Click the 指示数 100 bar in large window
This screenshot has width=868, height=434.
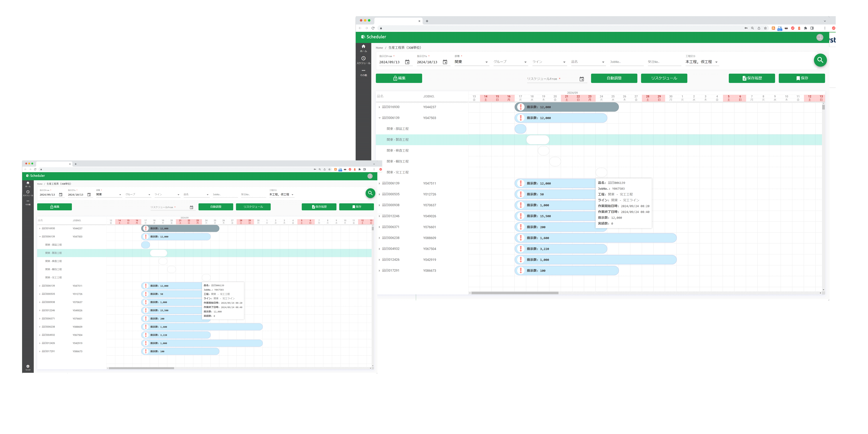click(566, 271)
